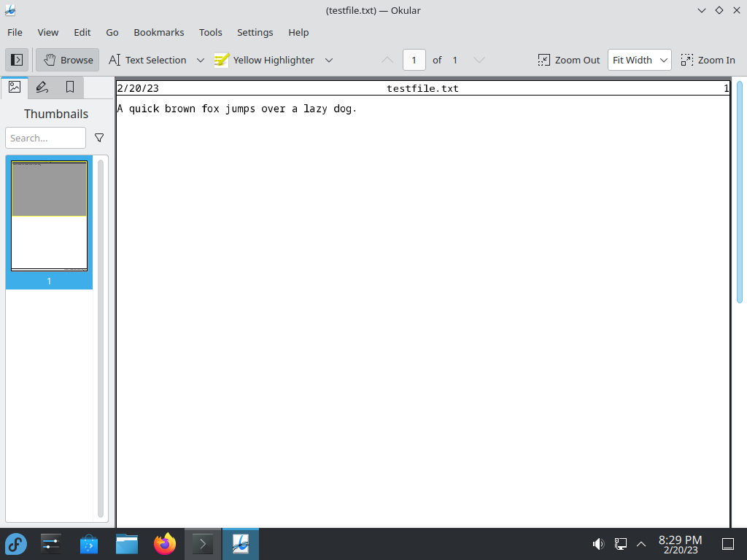The width and height of the screenshot is (747, 560).
Task: Click the taskbar clock showing 8:29 PM
Action: pos(681,544)
